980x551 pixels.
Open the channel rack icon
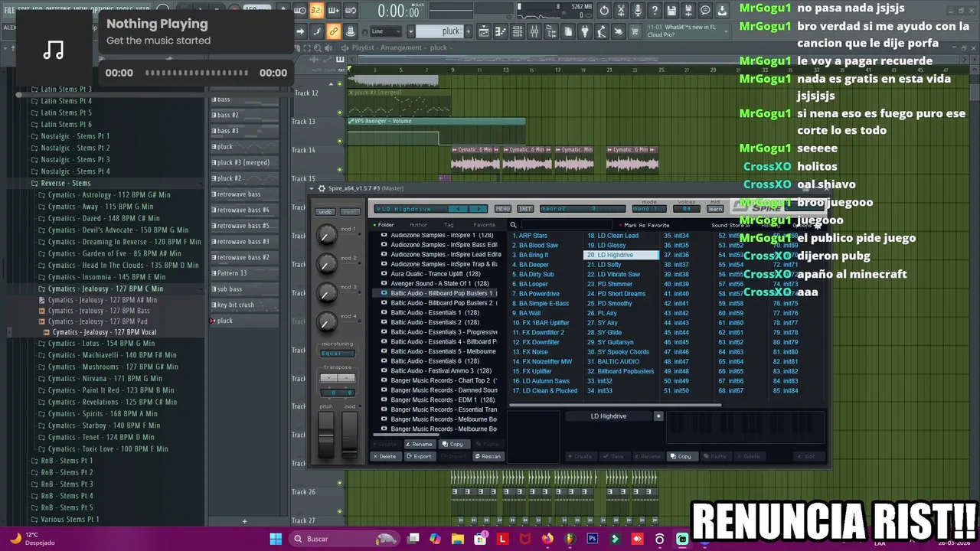(x=517, y=31)
